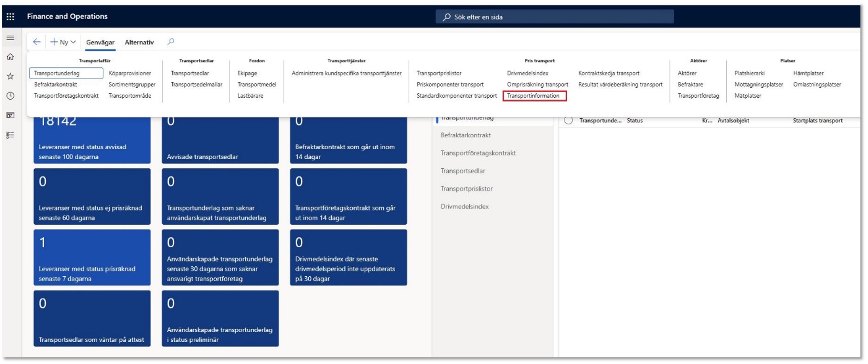Open Omlastningsplatser
This screenshot has height=364, width=868.
coord(817,84)
